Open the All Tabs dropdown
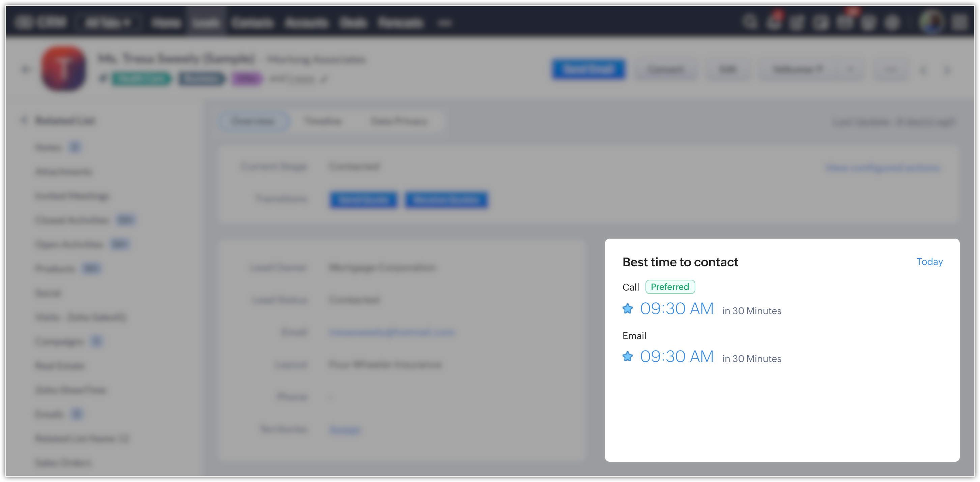 click(108, 23)
